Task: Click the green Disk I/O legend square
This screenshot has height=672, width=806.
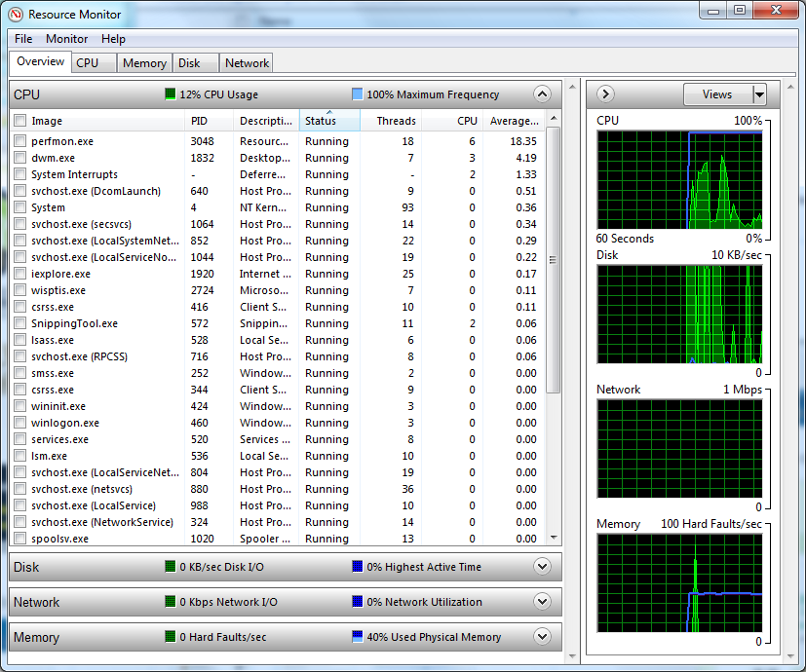Action: (171, 567)
